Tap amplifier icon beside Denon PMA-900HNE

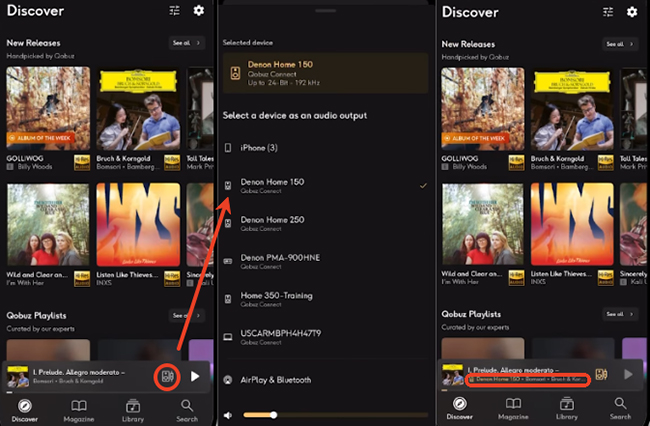click(228, 261)
